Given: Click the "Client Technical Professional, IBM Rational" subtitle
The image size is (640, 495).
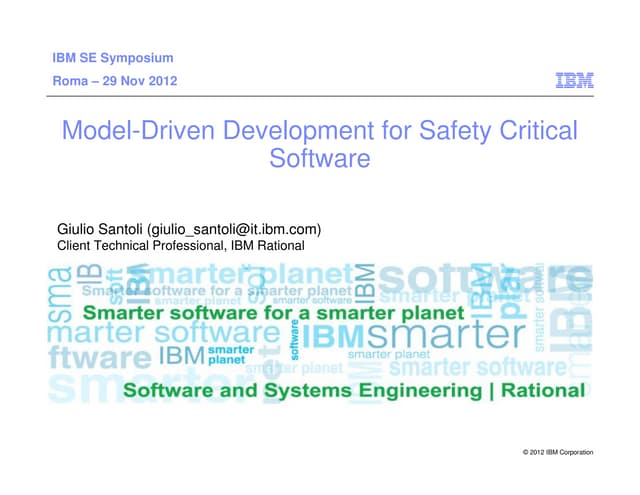Looking at the screenshot, I should (180, 245).
